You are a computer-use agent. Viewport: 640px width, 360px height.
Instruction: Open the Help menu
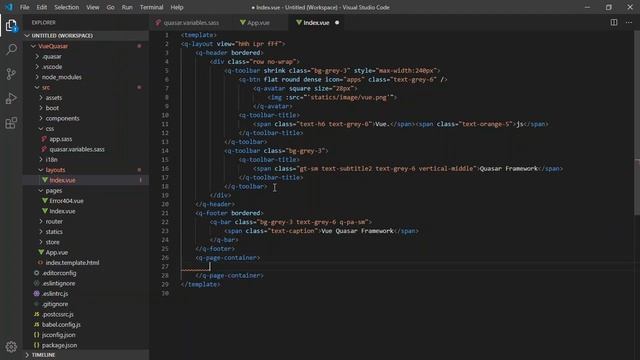click(x=177, y=7)
